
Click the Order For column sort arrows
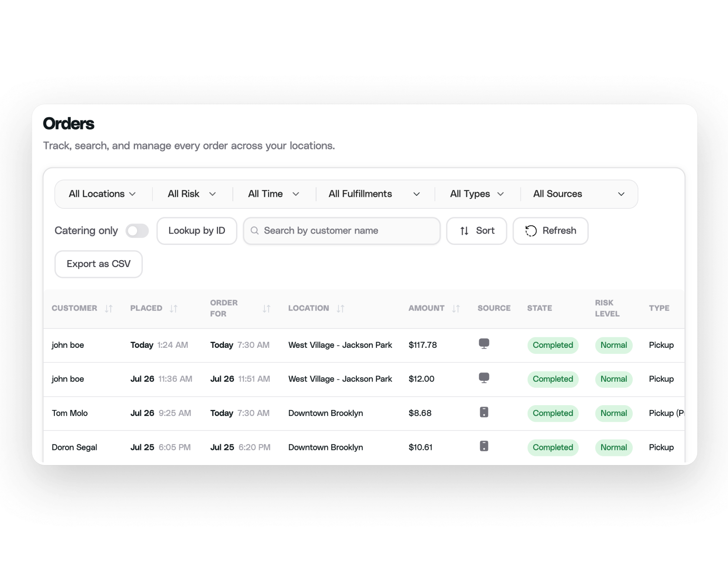pos(267,308)
